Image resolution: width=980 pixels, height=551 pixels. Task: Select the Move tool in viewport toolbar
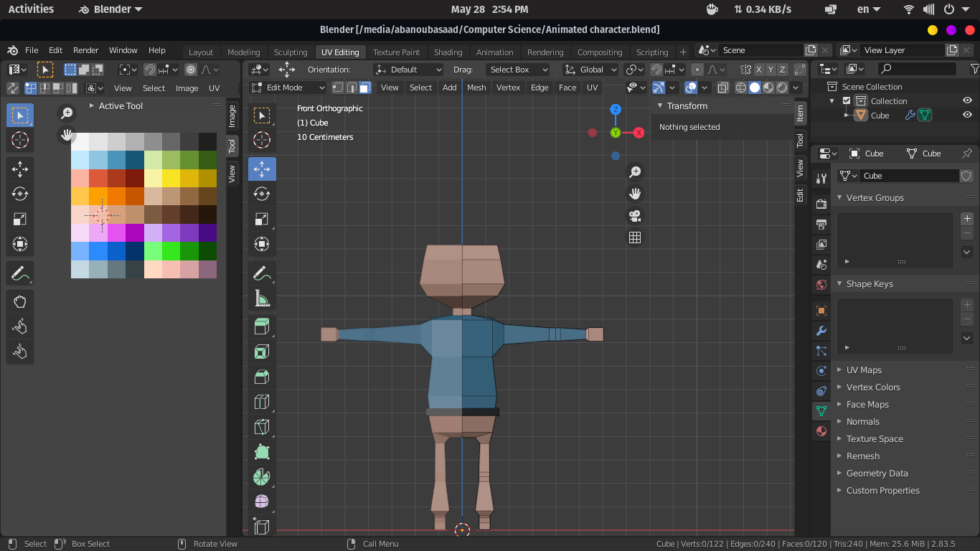pyautogui.click(x=262, y=169)
